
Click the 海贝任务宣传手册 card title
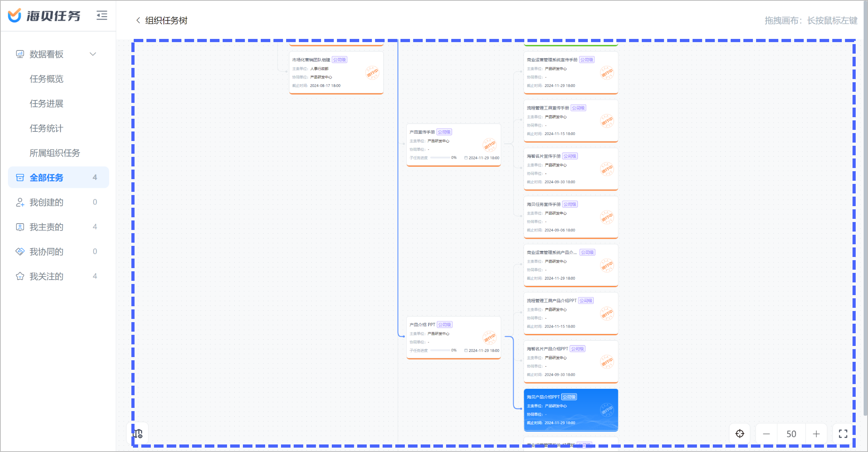[544, 204]
